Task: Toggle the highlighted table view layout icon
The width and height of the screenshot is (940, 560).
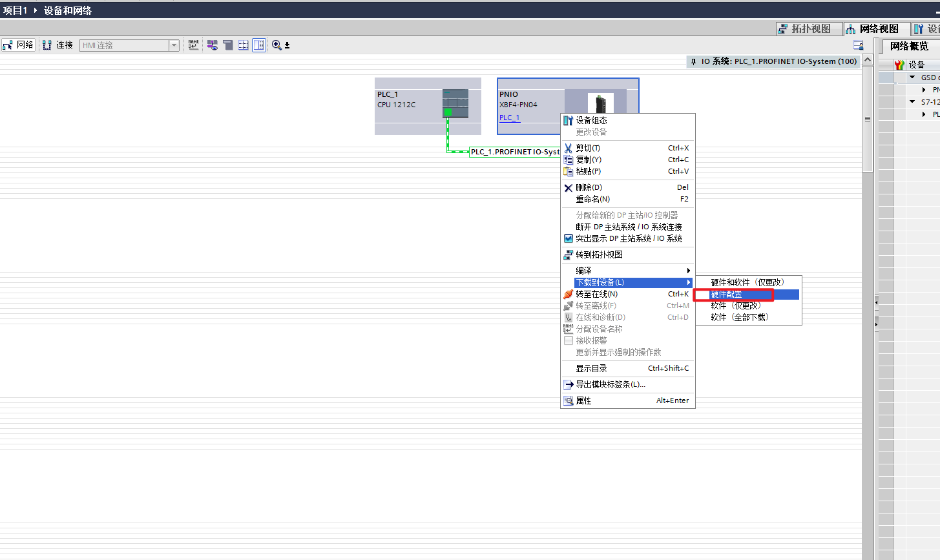Action: (x=259, y=45)
